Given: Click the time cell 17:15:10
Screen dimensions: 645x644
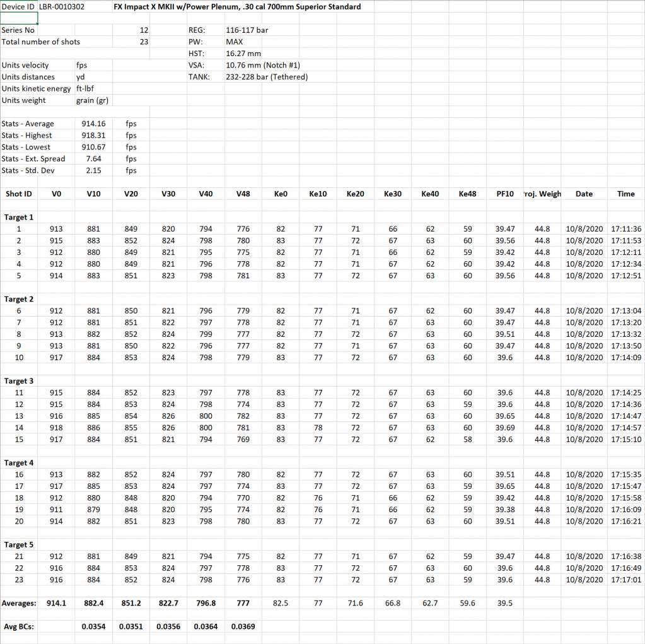Looking at the screenshot, I should [x=626, y=439].
